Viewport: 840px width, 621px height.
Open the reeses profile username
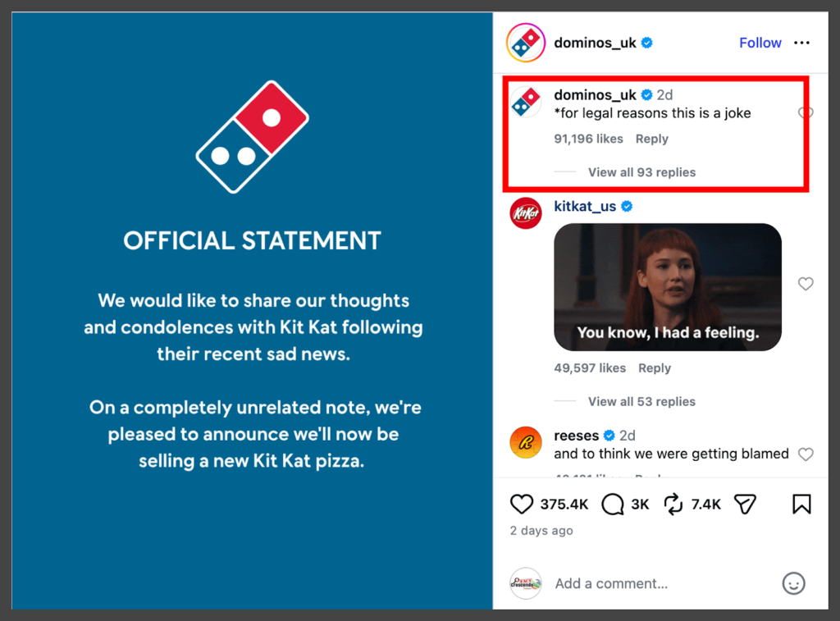[577, 436]
